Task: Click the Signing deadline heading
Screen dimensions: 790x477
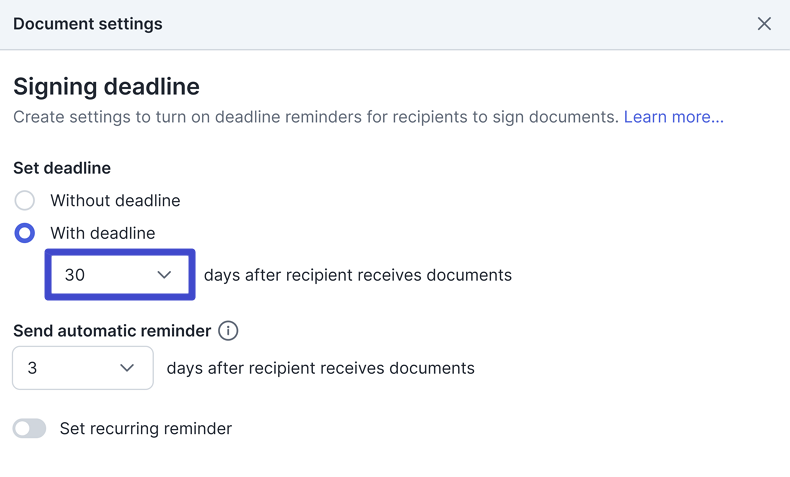Action: pyautogui.click(x=106, y=86)
